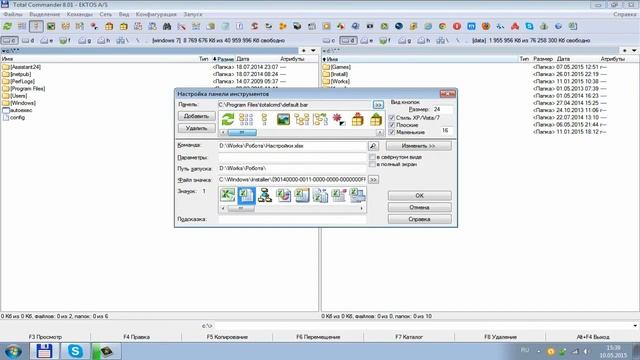Open the Файлы menu
640x360 pixels.
[13, 14]
